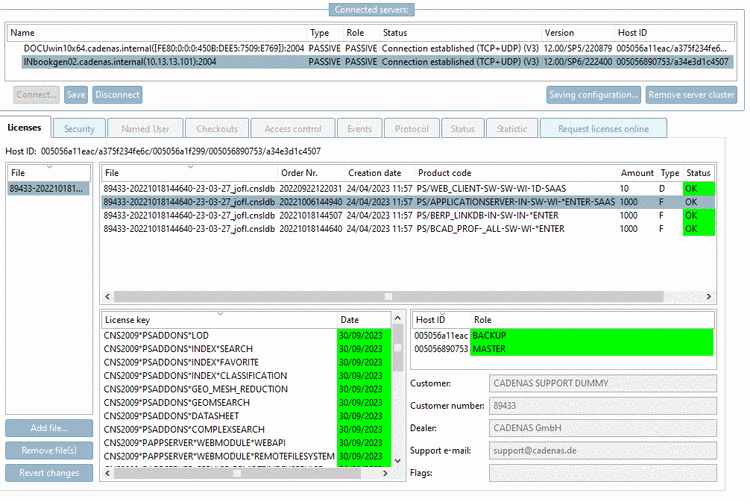The height and width of the screenshot is (502, 750).
Task: Open the Security tab
Action: pos(79,129)
